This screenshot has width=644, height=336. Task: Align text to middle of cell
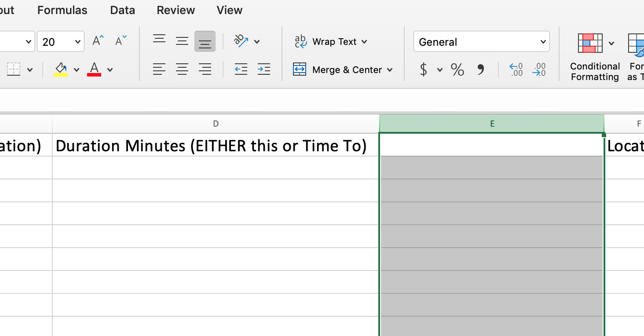click(x=182, y=41)
